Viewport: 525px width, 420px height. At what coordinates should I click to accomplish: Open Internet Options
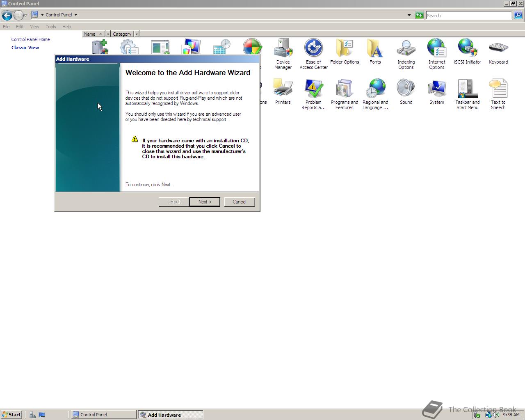[x=436, y=54]
